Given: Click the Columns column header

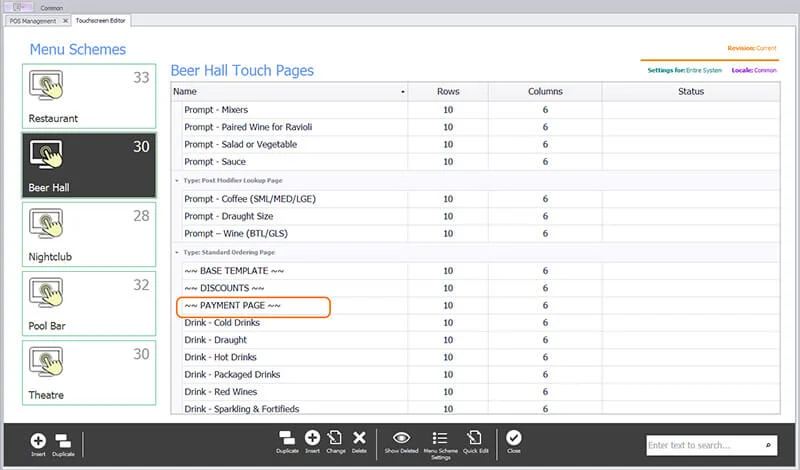Looking at the screenshot, I should tap(545, 92).
